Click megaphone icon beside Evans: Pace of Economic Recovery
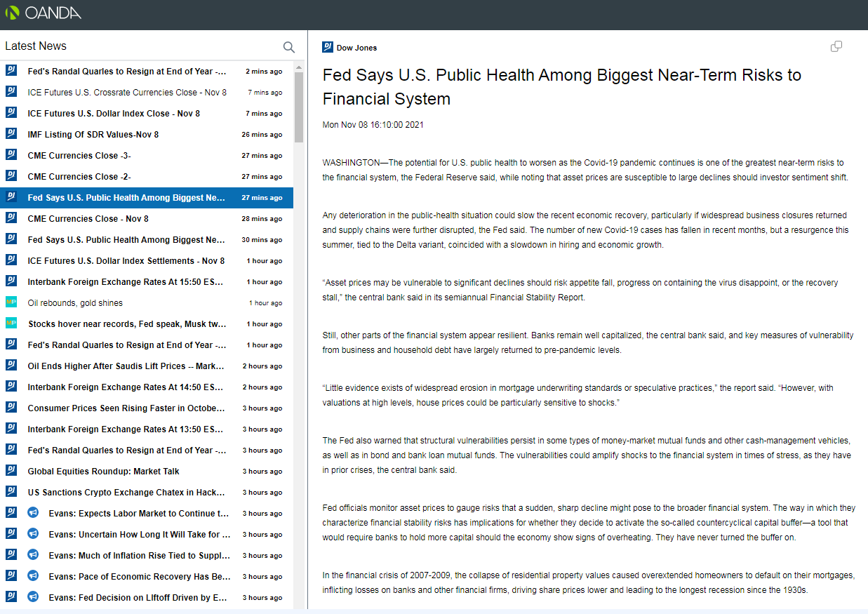The image size is (868, 614). pos(32,576)
